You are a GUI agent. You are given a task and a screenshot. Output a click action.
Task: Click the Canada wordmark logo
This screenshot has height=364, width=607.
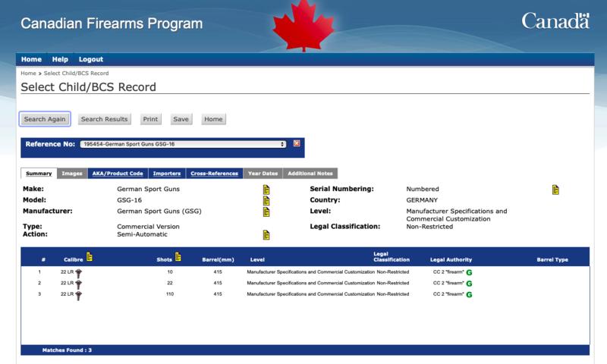[x=555, y=21]
